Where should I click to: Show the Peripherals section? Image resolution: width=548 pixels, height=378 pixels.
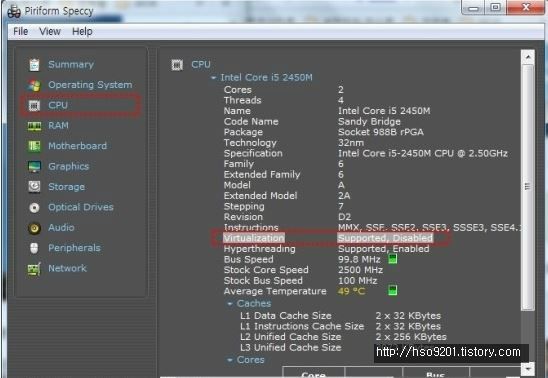click(74, 248)
